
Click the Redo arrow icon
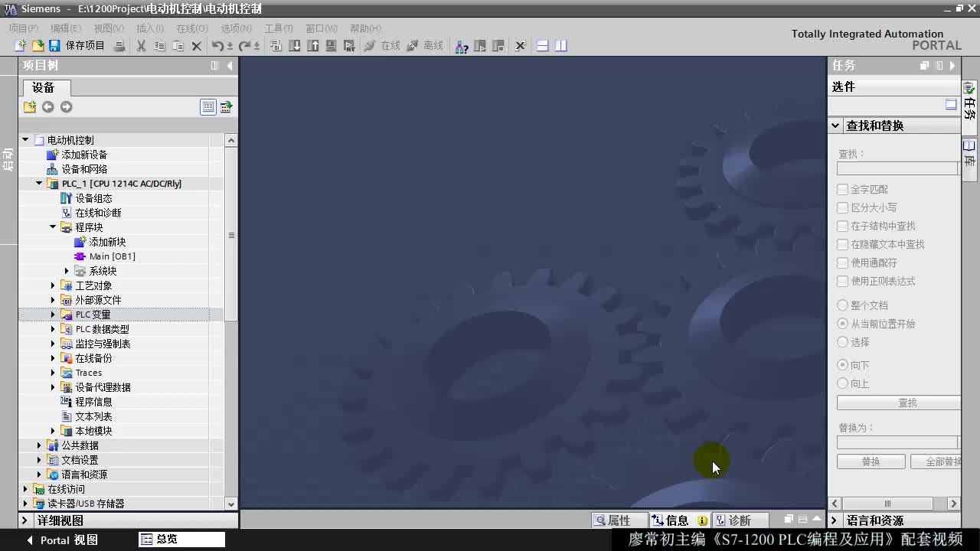click(246, 46)
